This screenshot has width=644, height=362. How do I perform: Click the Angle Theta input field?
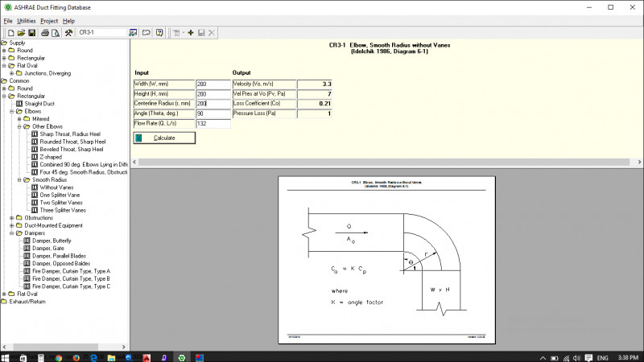coord(213,113)
